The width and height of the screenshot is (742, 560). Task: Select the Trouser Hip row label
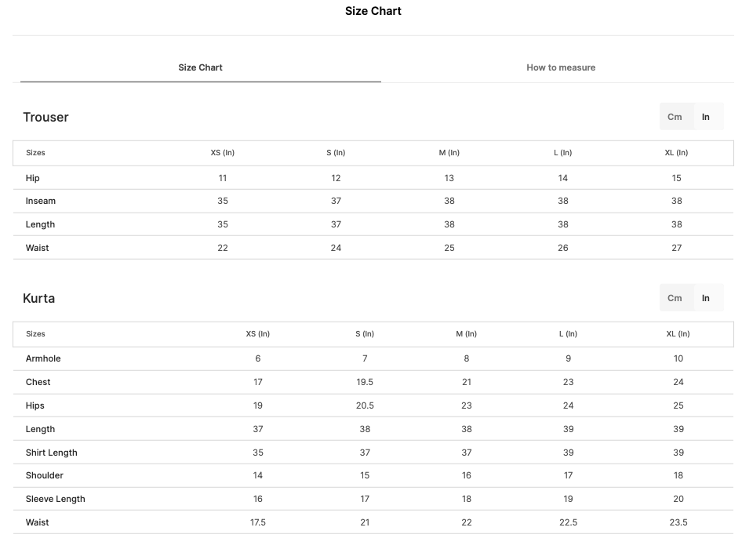[x=33, y=178]
